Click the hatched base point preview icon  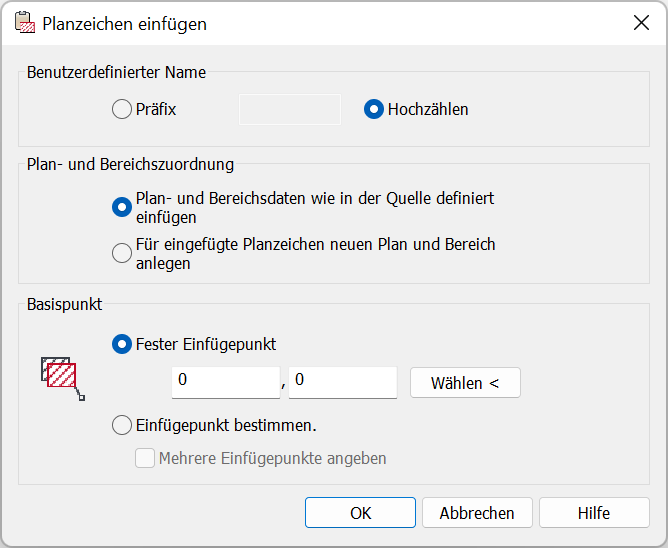coord(63,376)
